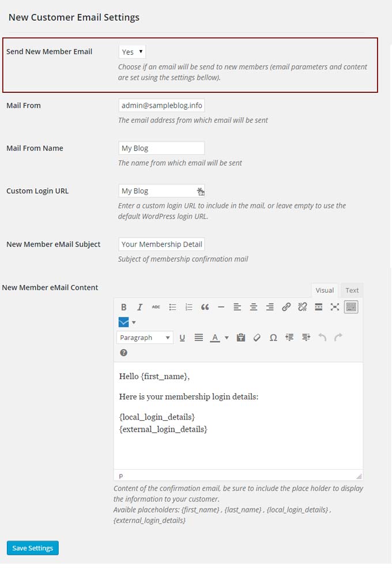This screenshot has width=392, height=569.
Task: Clear formatting with eraser icon
Action: click(257, 338)
